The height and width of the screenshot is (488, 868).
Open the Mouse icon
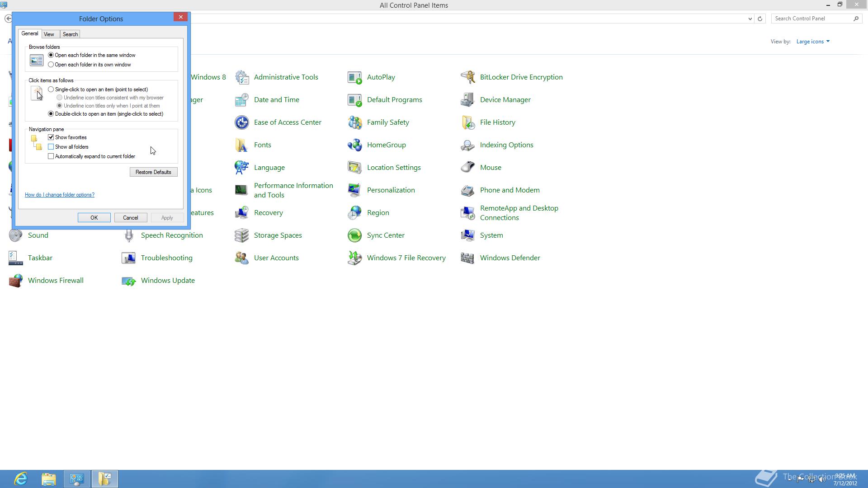tap(468, 168)
